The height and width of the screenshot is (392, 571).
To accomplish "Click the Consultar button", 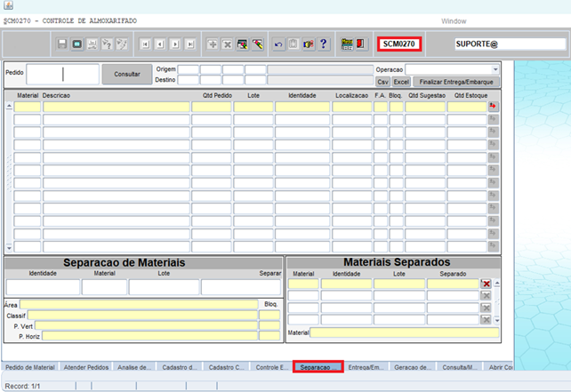I will click(x=127, y=75).
